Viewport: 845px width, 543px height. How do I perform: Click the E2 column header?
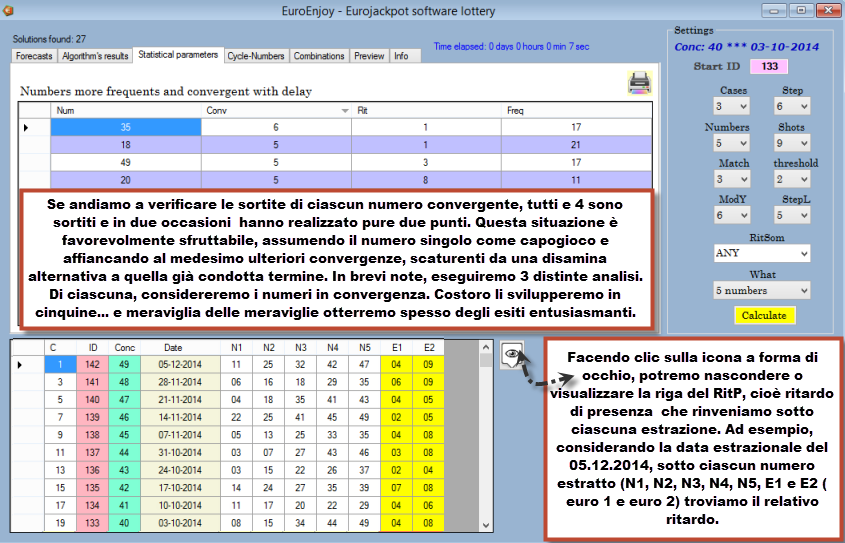pyautogui.click(x=429, y=347)
